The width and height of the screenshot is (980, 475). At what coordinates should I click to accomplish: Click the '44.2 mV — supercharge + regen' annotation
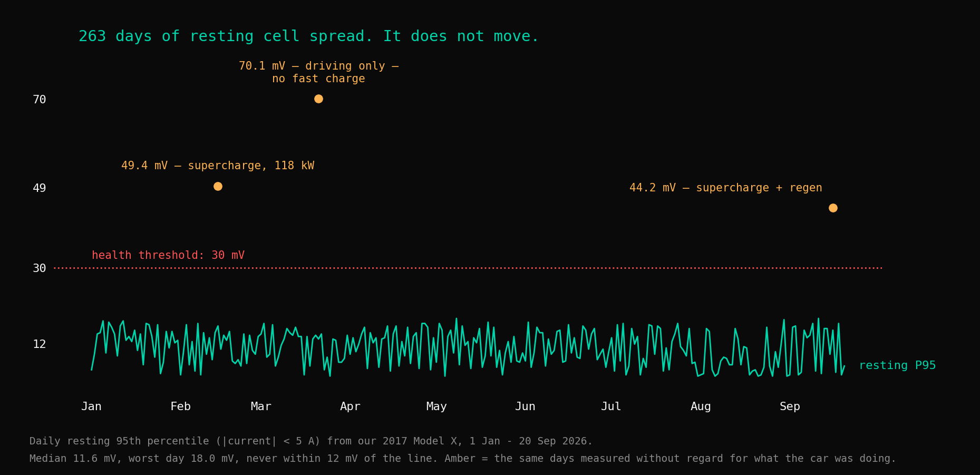click(725, 188)
